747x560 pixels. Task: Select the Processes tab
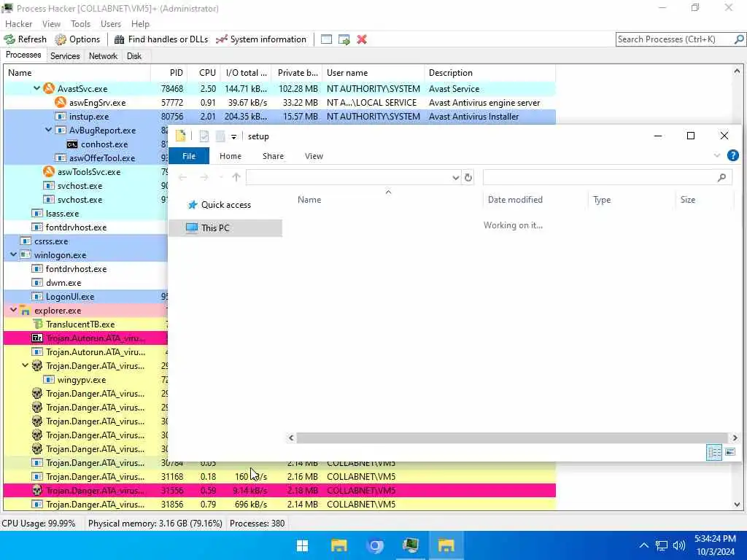(x=23, y=55)
